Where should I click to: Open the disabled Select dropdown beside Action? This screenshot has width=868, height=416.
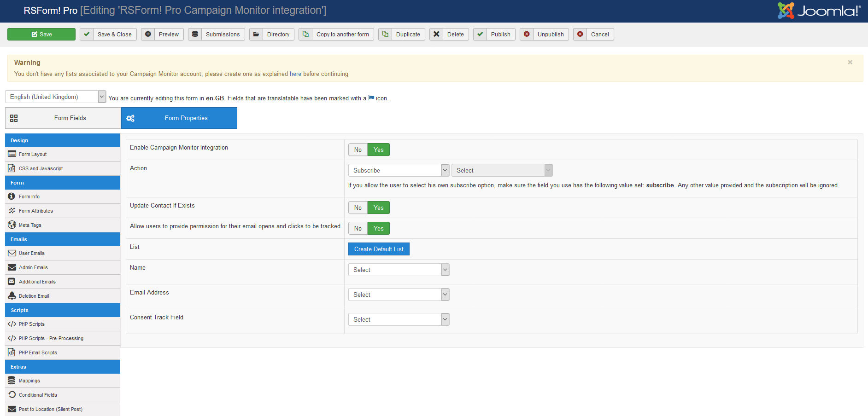click(502, 170)
